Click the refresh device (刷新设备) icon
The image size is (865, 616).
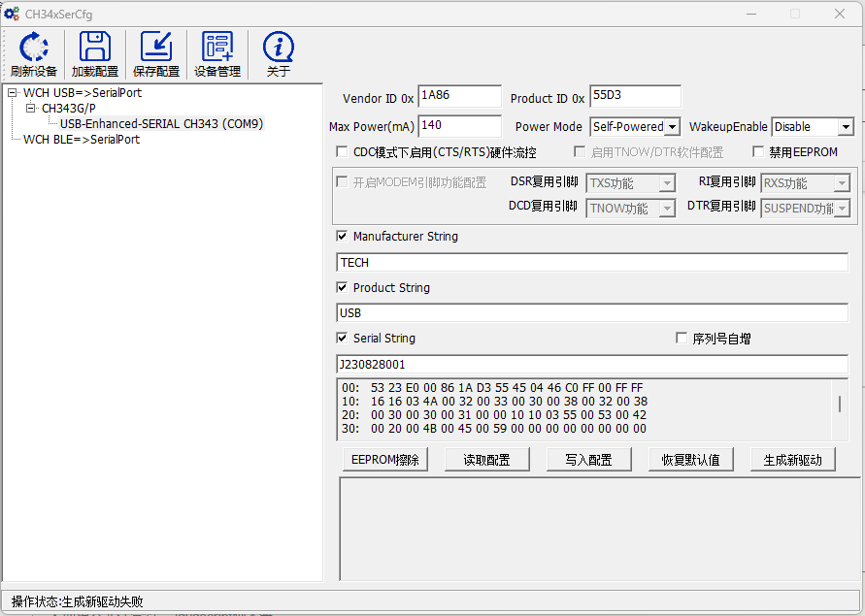(x=34, y=48)
